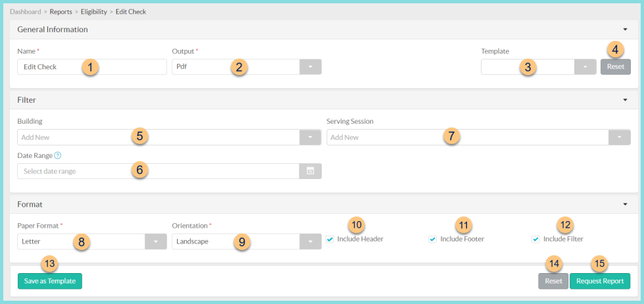Image resolution: width=644 pixels, height=304 pixels.
Task: Open the Template dropdown arrow
Action: click(585, 66)
